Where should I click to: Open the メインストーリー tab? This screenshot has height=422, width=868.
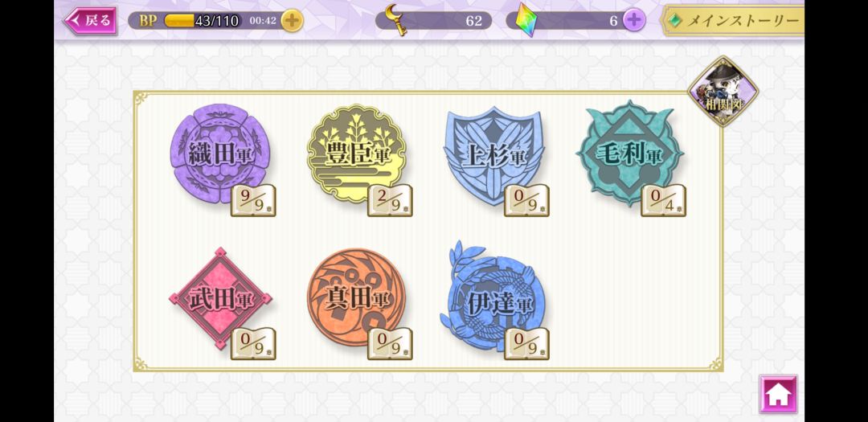click(x=733, y=21)
